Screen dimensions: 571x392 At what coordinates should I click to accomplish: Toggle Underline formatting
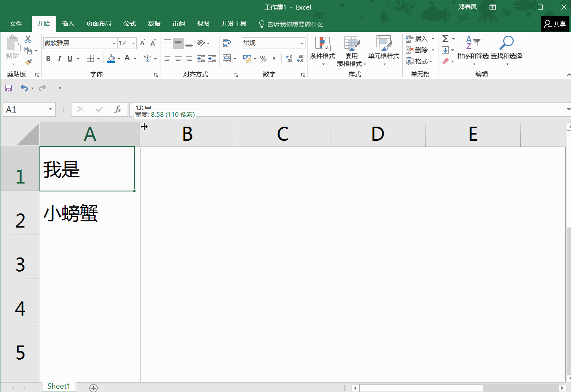coord(70,59)
